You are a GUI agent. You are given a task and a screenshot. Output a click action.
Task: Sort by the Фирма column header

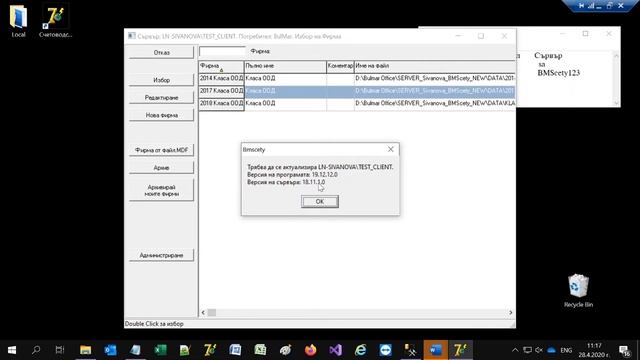click(221, 66)
